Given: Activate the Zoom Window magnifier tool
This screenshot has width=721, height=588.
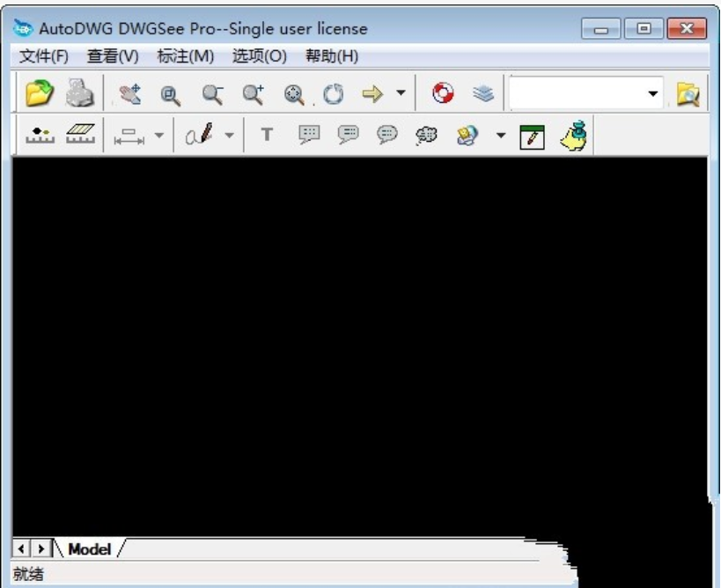Looking at the screenshot, I should (x=171, y=95).
